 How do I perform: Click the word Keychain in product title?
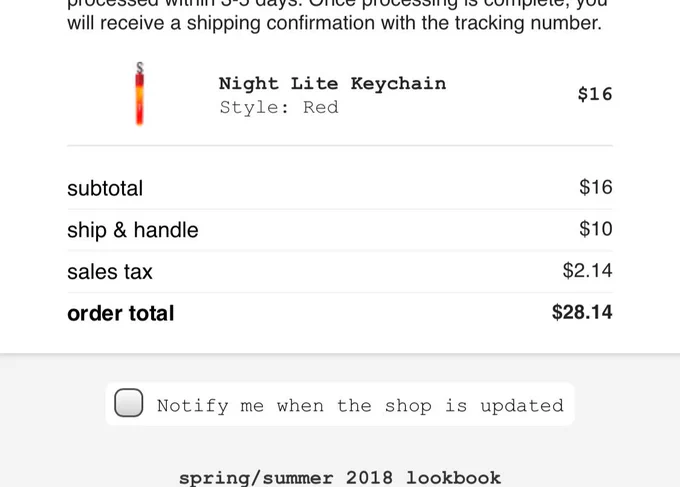398,83
